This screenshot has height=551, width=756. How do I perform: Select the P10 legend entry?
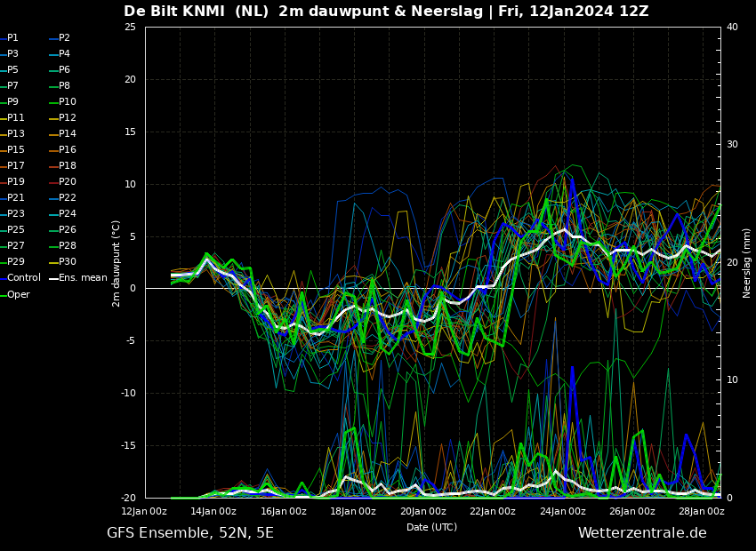62,101
